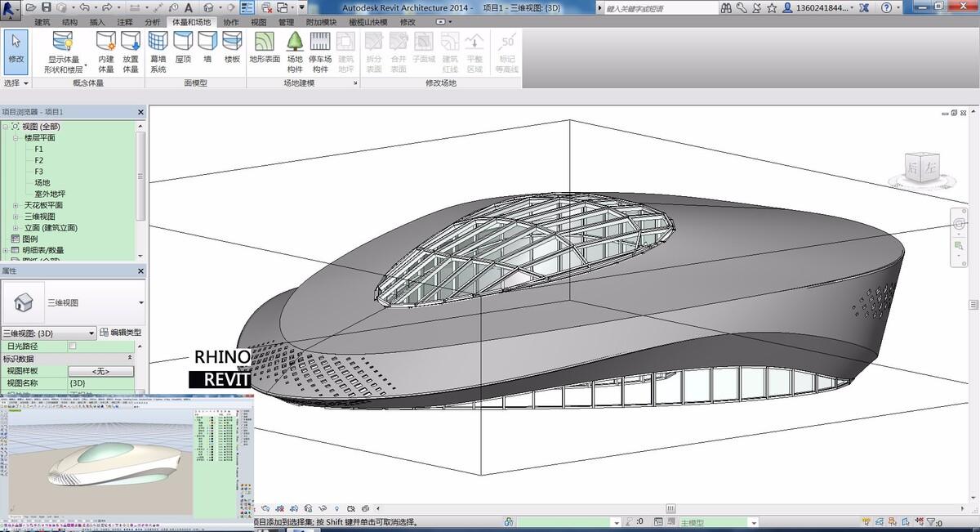Collapse the 视图 (全部) tree node
This screenshot has height=532, width=980.
point(5,127)
